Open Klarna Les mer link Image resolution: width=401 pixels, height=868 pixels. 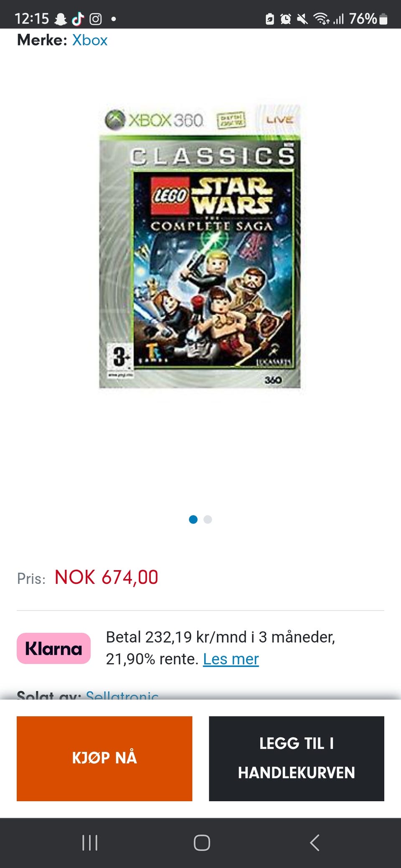click(231, 659)
